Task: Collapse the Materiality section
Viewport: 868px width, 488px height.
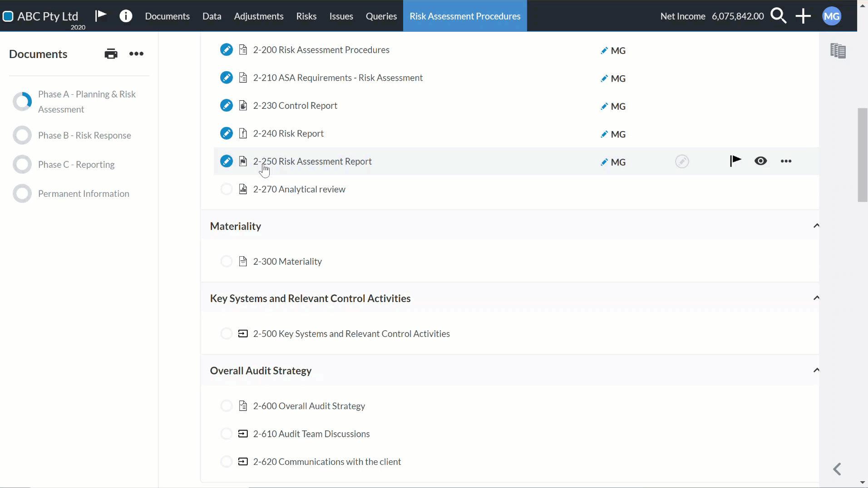Action: pos(816,226)
